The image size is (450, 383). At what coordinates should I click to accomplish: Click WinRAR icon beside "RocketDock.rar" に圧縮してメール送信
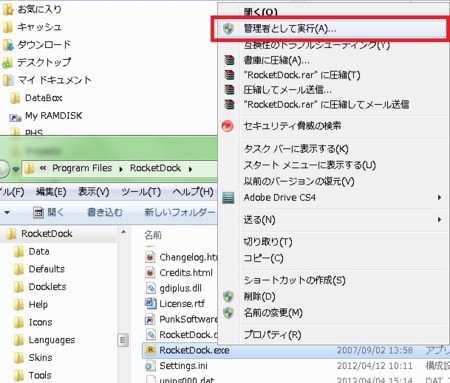click(229, 104)
